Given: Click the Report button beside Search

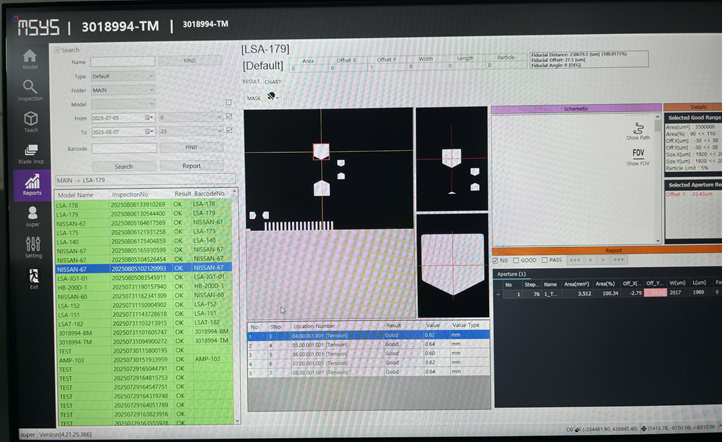Looking at the screenshot, I should pos(191,166).
